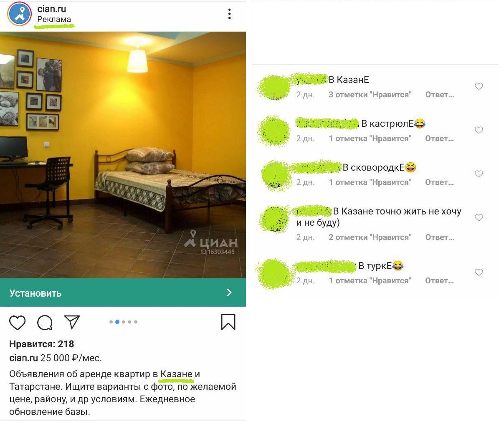Screen dimensions: 504x421
Task: Share post with paper plane icon
Action: pyautogui.click(x=72, y=322)
